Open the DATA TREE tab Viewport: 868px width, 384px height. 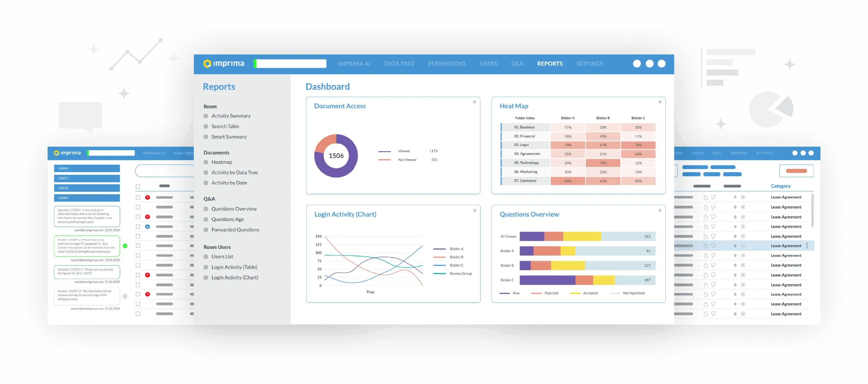pos(399,64)
